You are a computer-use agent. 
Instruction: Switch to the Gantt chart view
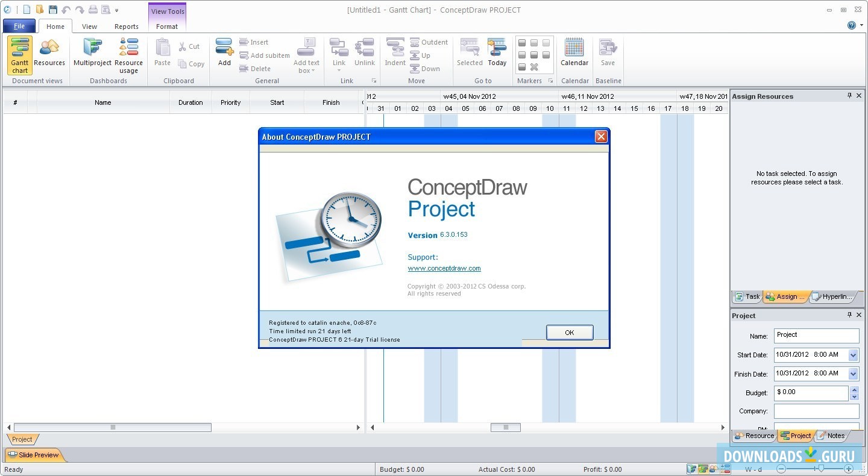pyautogui.click(x=20, y=55)
